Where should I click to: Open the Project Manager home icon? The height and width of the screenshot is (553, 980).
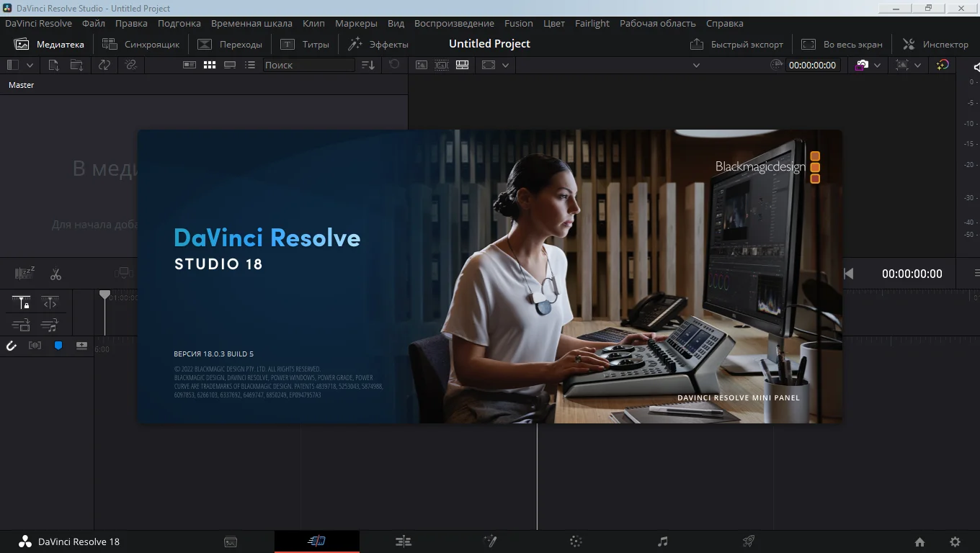click(919, 542)
